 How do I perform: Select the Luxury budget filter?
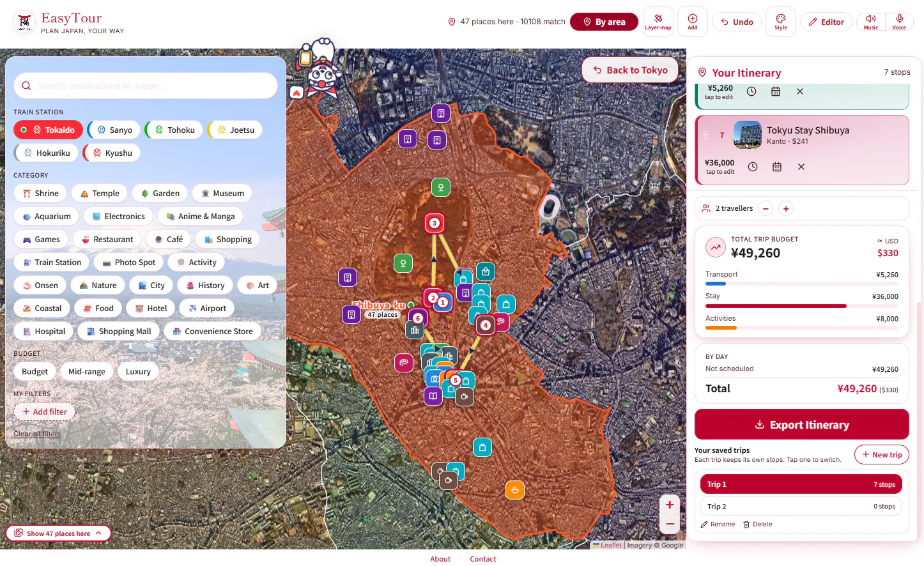138,372
